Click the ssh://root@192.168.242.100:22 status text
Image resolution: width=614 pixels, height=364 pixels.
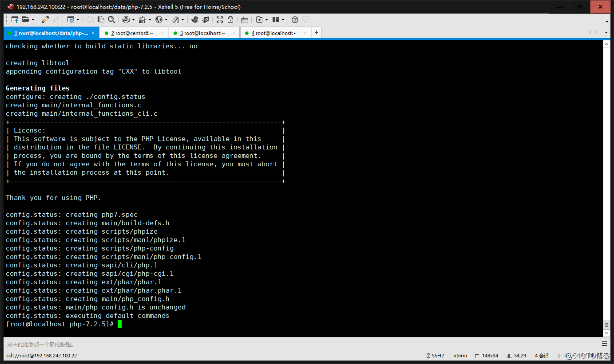click(x=42, y=356)
